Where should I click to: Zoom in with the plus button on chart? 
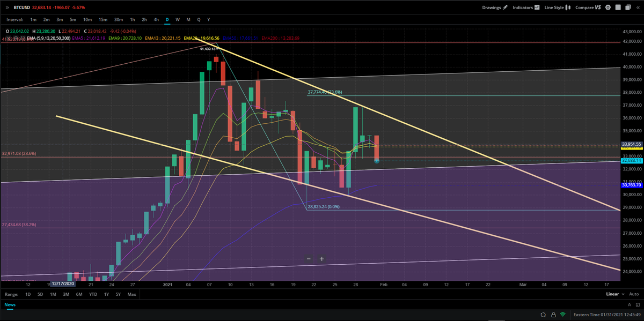coord(321,259)
